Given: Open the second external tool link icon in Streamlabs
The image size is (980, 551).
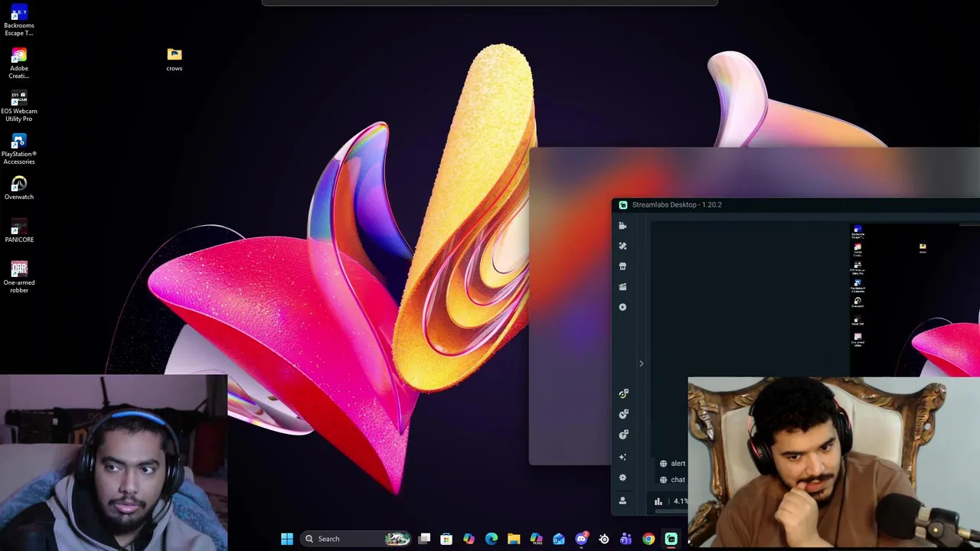Looking at the screenshot, I should pyautogui.click(x=623, y=414).
